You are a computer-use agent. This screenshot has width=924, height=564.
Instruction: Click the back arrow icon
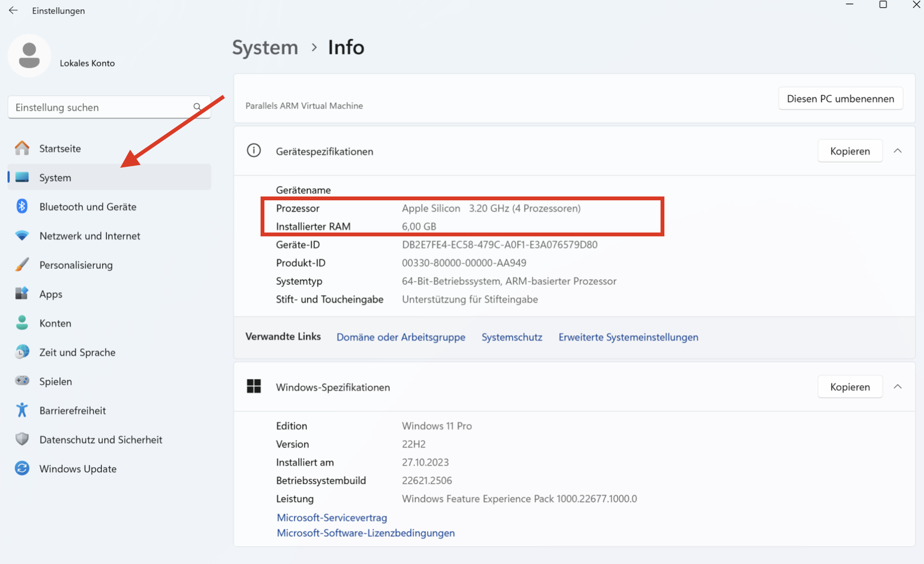pos(13,10)
